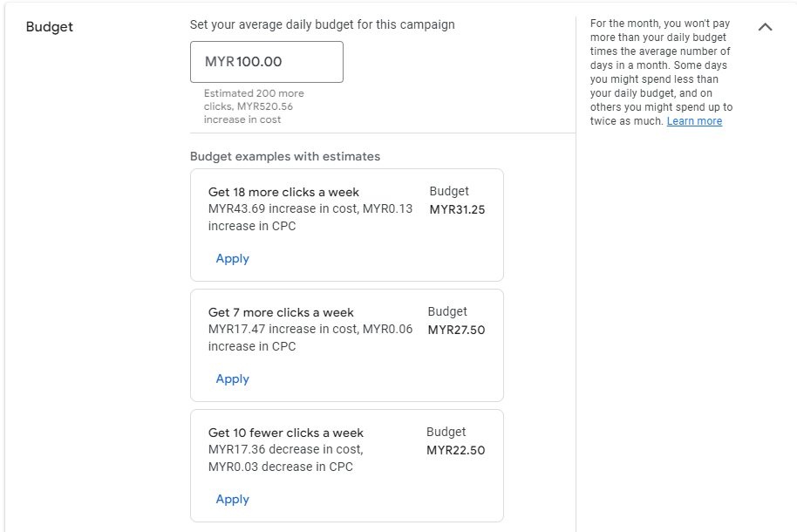Click the MYR22.50 budget value
This screenshot has width=797, height=532.
point(455,451)
